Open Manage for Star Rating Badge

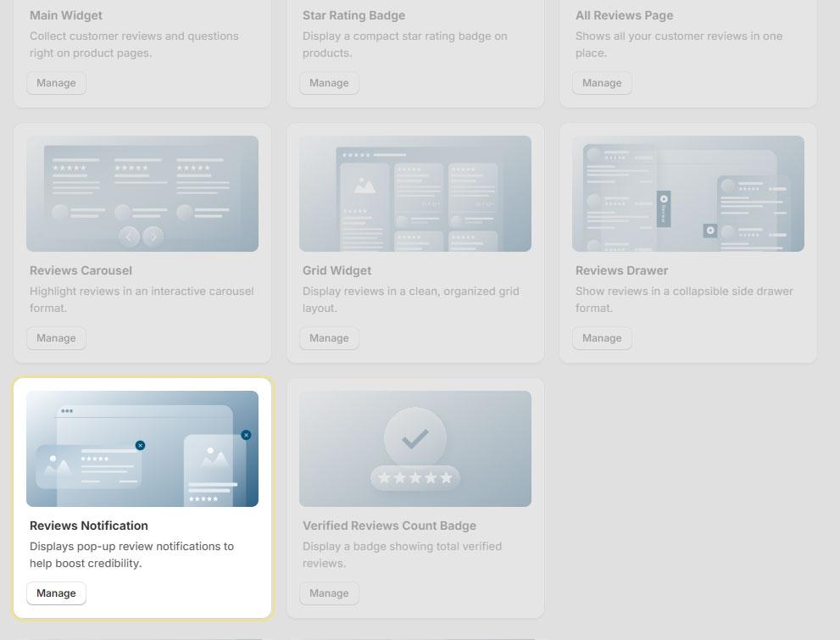tap(329, 83)
